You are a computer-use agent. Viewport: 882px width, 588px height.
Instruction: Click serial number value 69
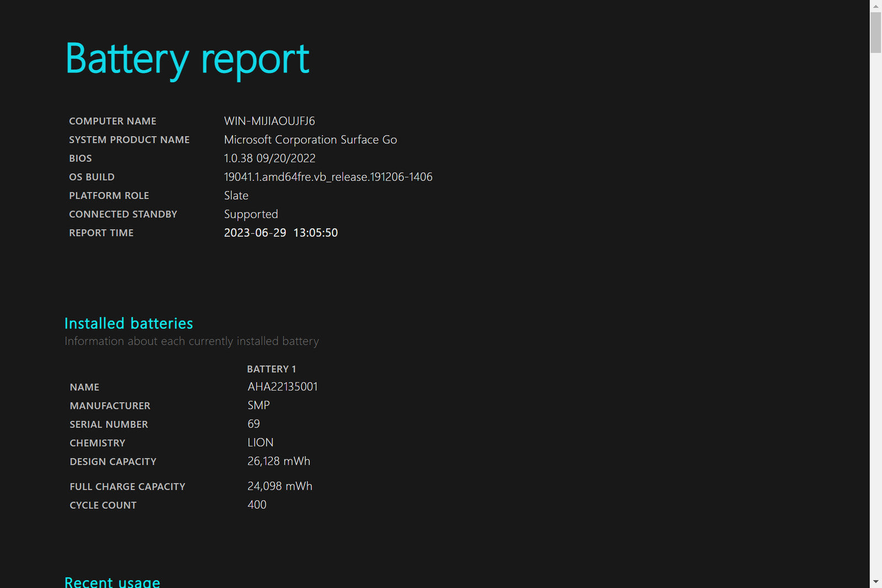[x=254, y=424]
